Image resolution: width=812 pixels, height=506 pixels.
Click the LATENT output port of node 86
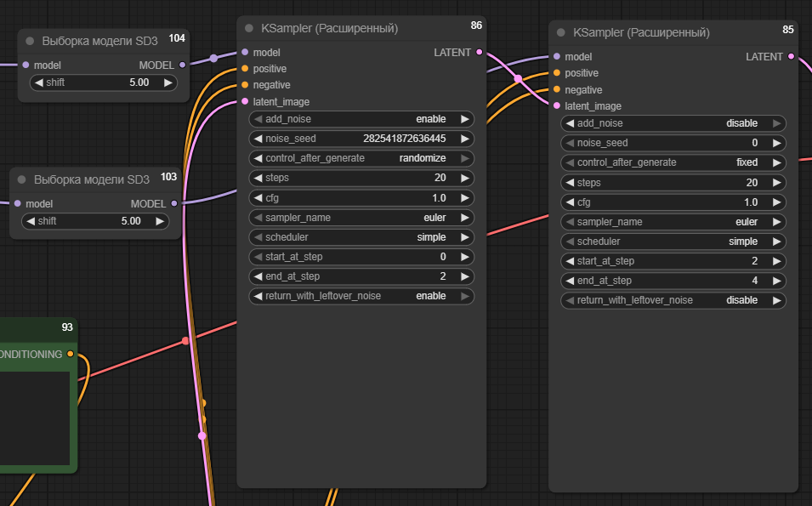coord(479,52)
